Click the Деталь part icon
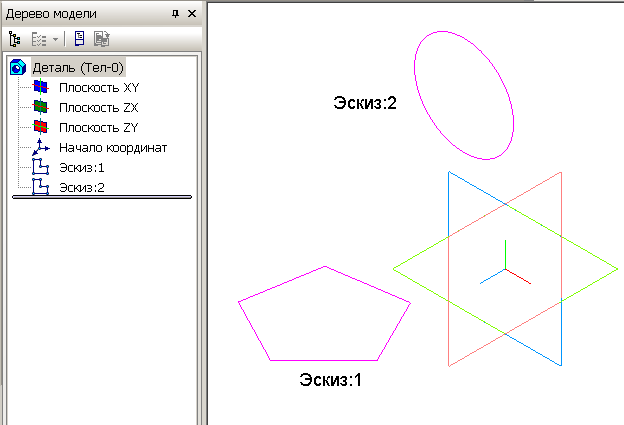The width and height of the screenshot is (624, 425). [x=18, y=67]
